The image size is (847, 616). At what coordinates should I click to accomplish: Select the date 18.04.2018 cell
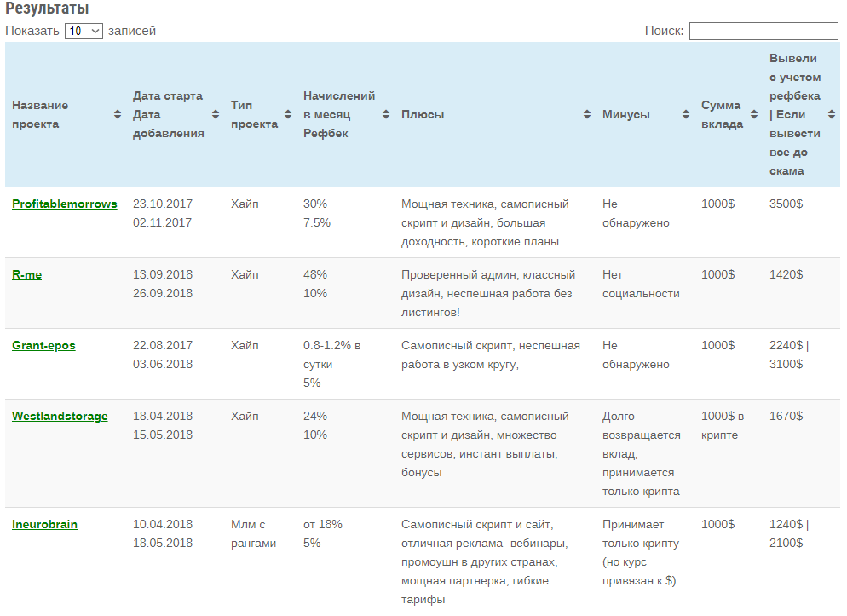coord(163,417)
